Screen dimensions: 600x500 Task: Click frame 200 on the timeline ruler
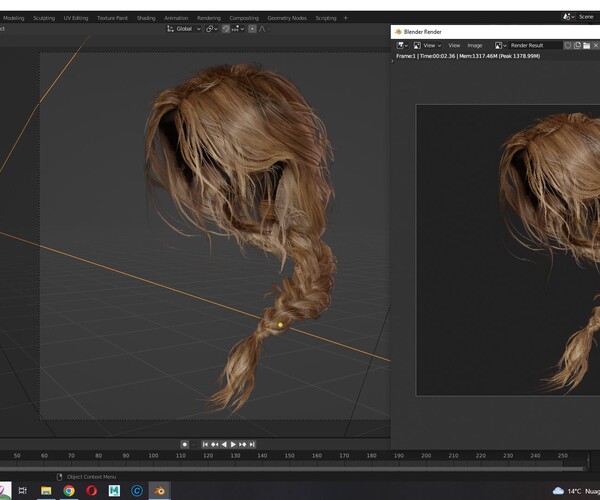tap(426, 456)
